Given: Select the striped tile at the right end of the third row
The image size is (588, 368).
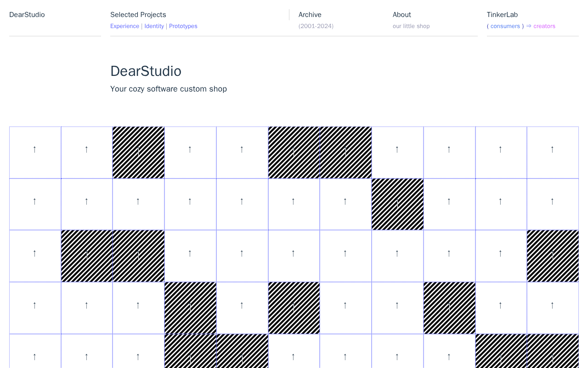Looking at the screenshot, I should pyautogui.click(x=553, y=256).
